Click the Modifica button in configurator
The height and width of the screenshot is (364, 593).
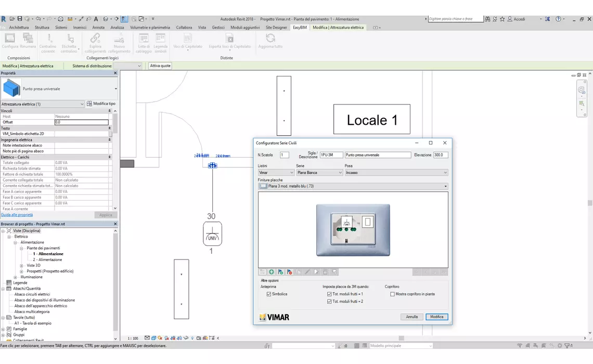(437, 317)
